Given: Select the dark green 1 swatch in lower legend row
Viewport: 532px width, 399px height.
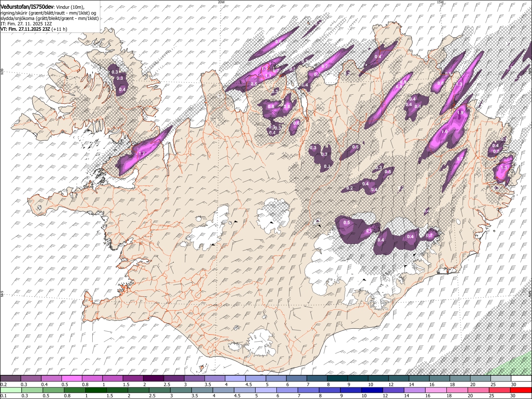Looking at the screenshot, I should (95, 390).
